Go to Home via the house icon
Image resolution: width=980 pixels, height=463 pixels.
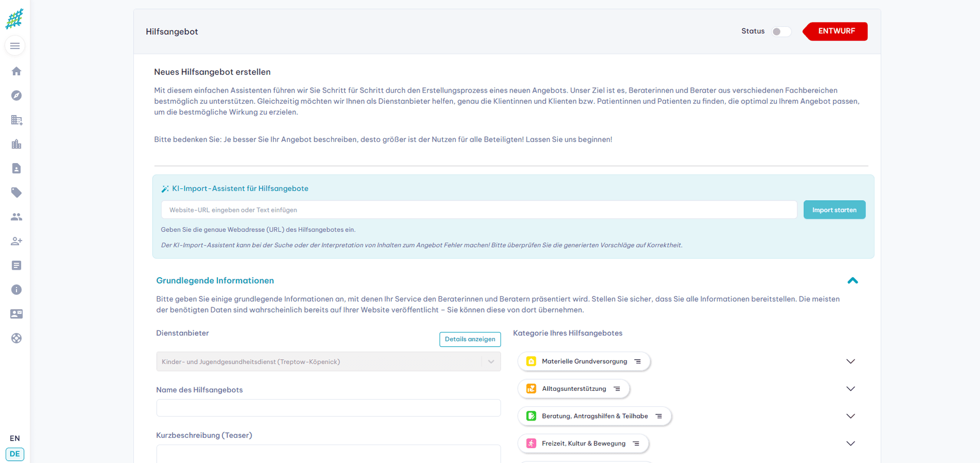coord(16,71)
